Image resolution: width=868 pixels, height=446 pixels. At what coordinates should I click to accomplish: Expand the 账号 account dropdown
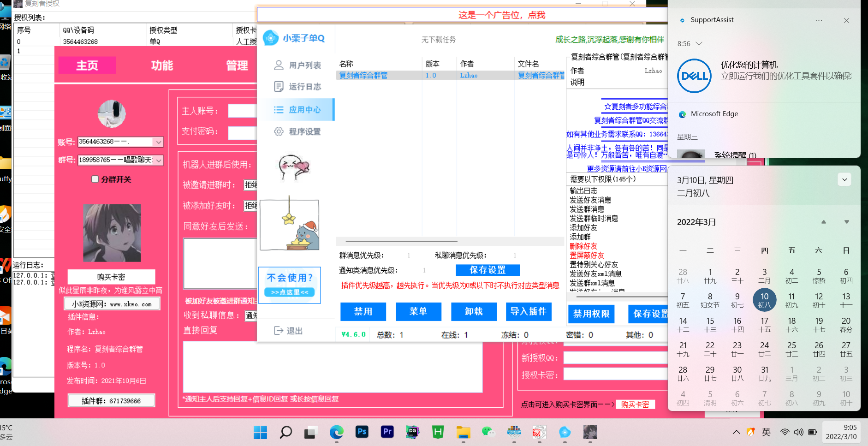point(159,142)
